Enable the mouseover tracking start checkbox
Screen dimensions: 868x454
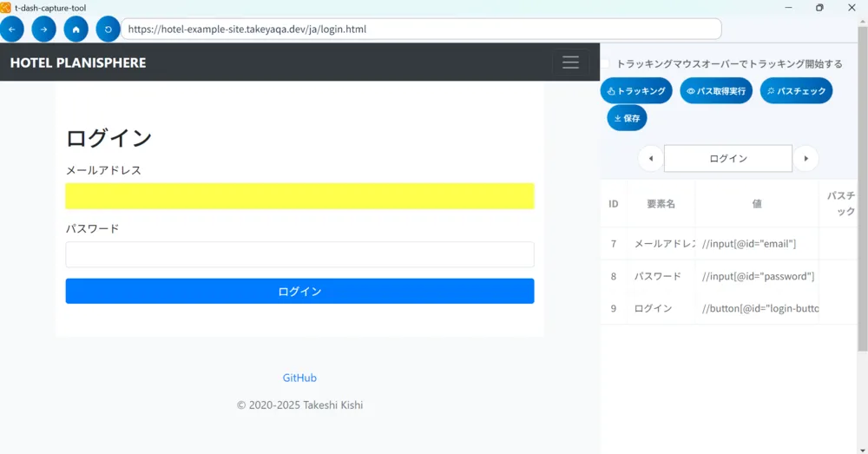pyautogui.click(x=607, y=64)
